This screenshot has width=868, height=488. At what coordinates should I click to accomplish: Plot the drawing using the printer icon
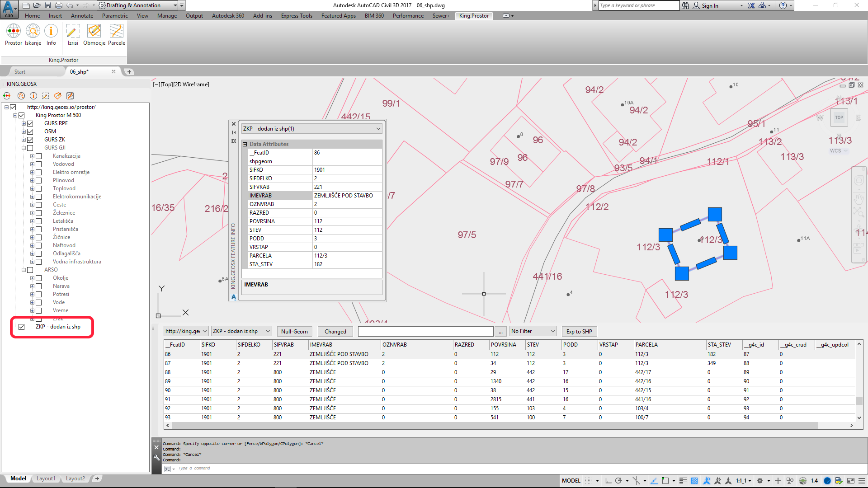click(x=59, y=5)
